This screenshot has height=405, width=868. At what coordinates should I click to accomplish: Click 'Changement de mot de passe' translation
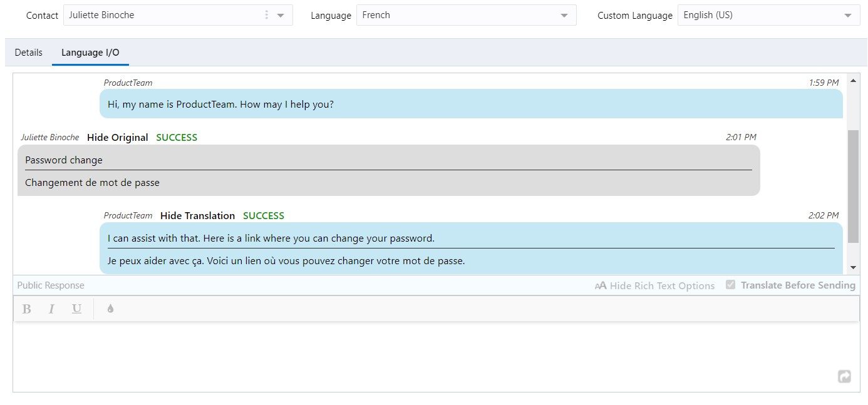(93, 183)
